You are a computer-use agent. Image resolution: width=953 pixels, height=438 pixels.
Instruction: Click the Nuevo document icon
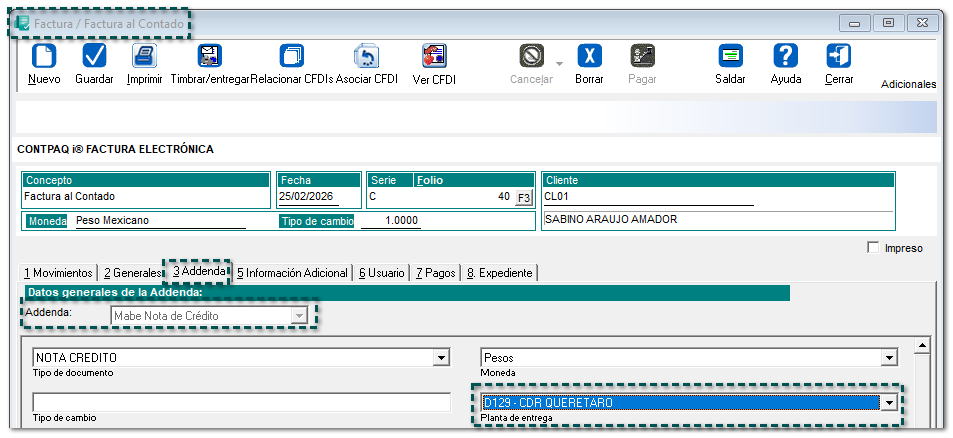pos(44,56)
